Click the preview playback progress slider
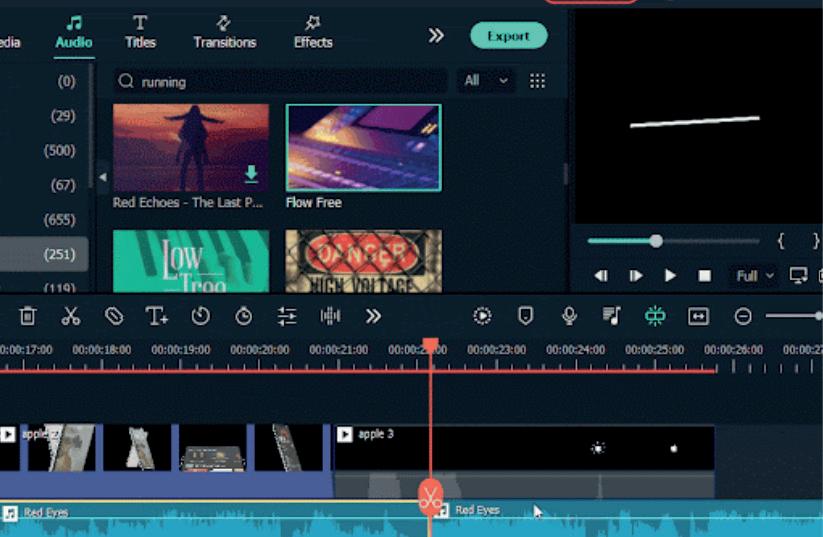Screen dimensions: 823x537 click(x=673, y=241)
